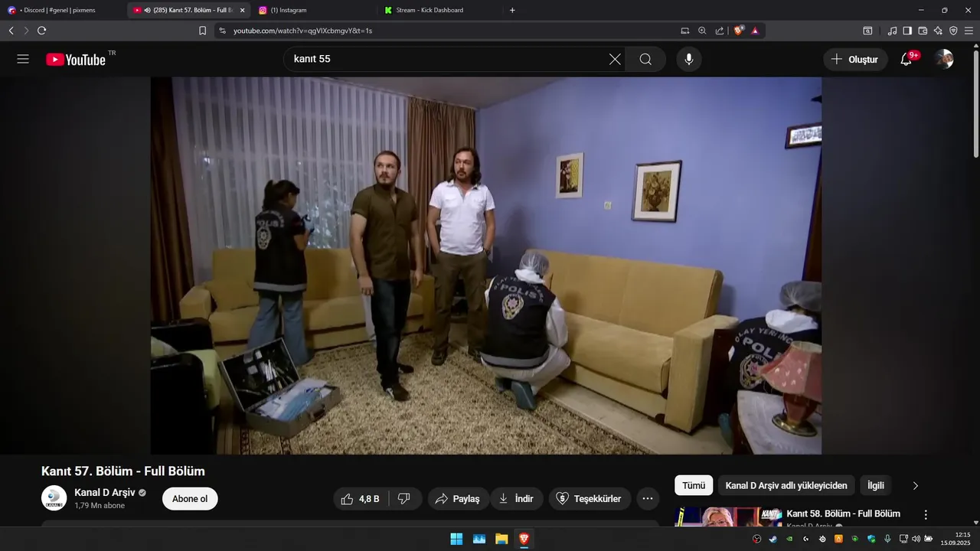The height and width of the screenshot is (551, 980).
Task: Open Brave from the taskbar
Action: pos(524,539)
